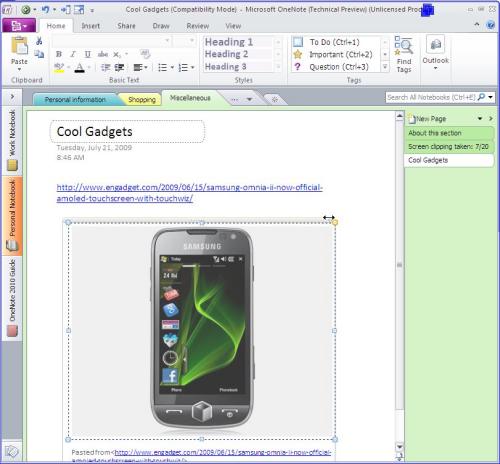Apply the black font color button
Screen dimensions: 500x464
[79, 68]
